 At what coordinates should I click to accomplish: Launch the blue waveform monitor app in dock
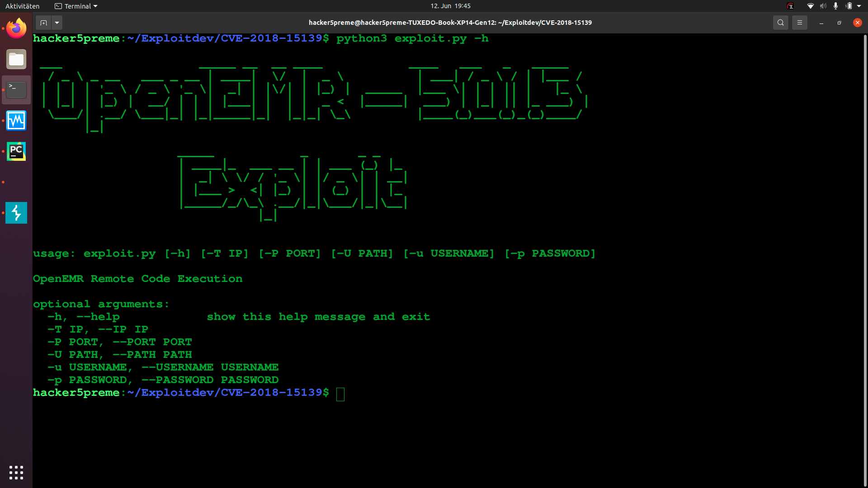(x=16, y=121)
